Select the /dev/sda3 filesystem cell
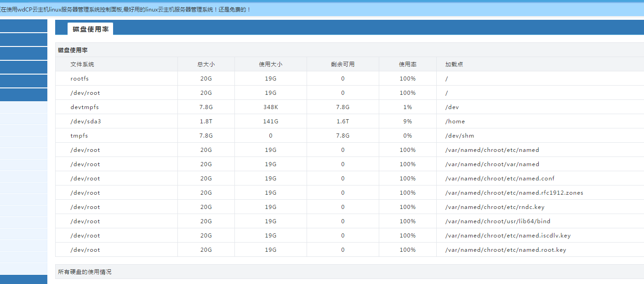The image size is (644, 284). click(85, 122)
